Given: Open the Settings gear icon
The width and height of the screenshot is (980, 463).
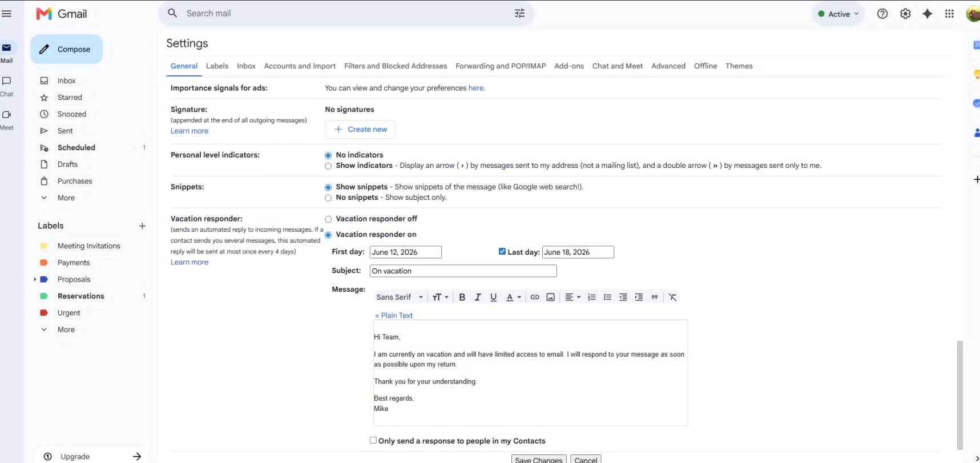Looking at the screenshot, I should click(x=905, y=14).
